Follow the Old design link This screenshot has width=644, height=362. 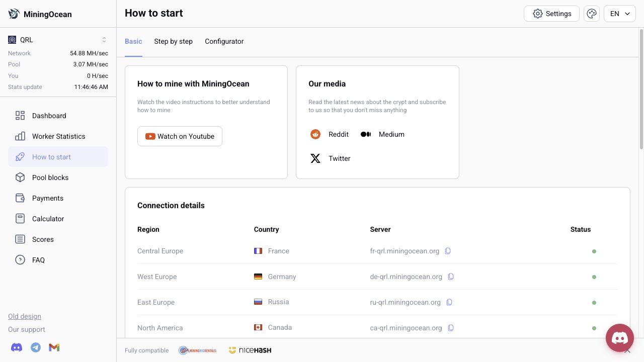(x=25, y=316)
